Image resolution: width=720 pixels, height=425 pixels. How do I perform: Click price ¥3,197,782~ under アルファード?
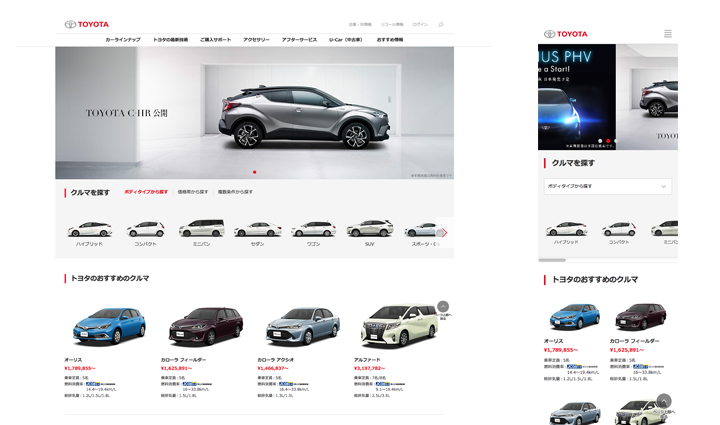(369, 368)
